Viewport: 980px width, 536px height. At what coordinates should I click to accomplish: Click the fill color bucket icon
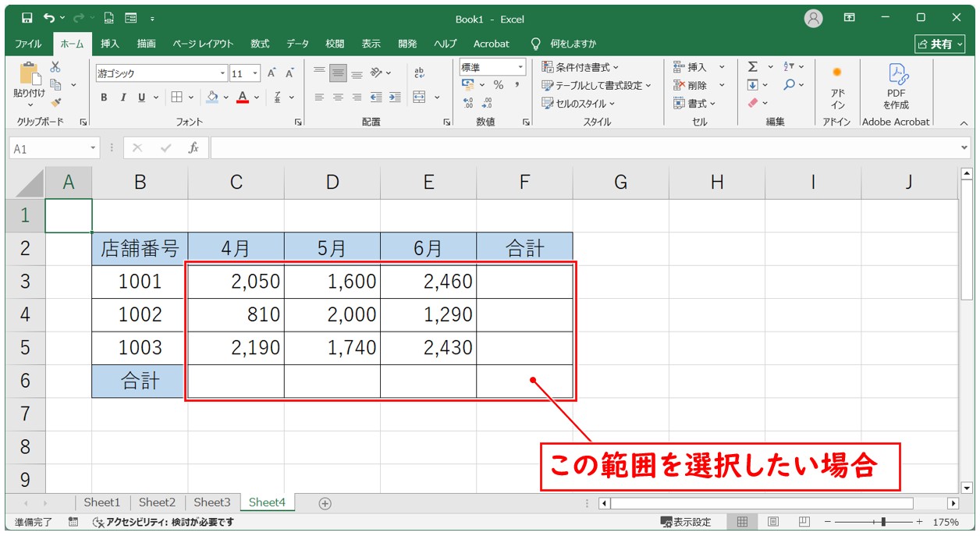click(211, 98)
